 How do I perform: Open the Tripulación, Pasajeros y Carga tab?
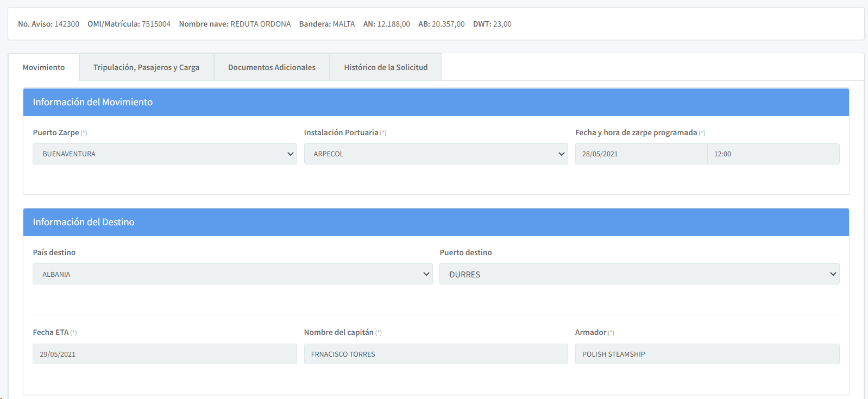tap(146, 67)
